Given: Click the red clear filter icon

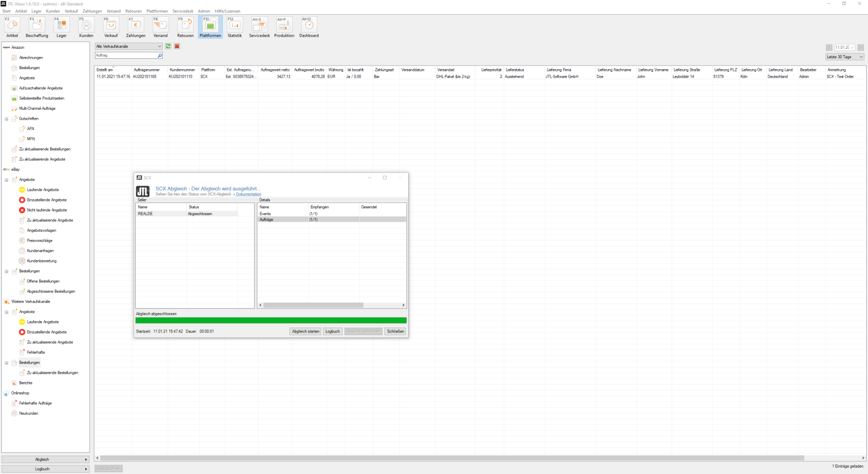Looking at the screenshot, I should pos(177,46).
